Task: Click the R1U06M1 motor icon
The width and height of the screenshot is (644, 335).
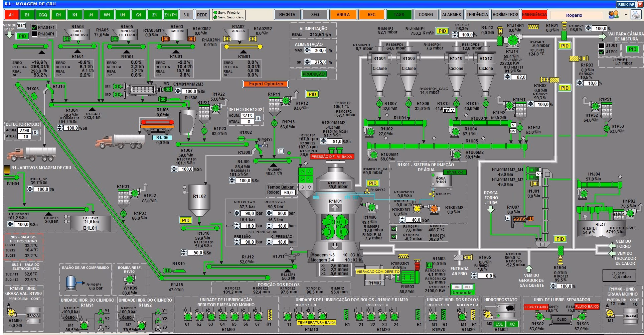Action: pyautogui.click(x=373, y=154)
